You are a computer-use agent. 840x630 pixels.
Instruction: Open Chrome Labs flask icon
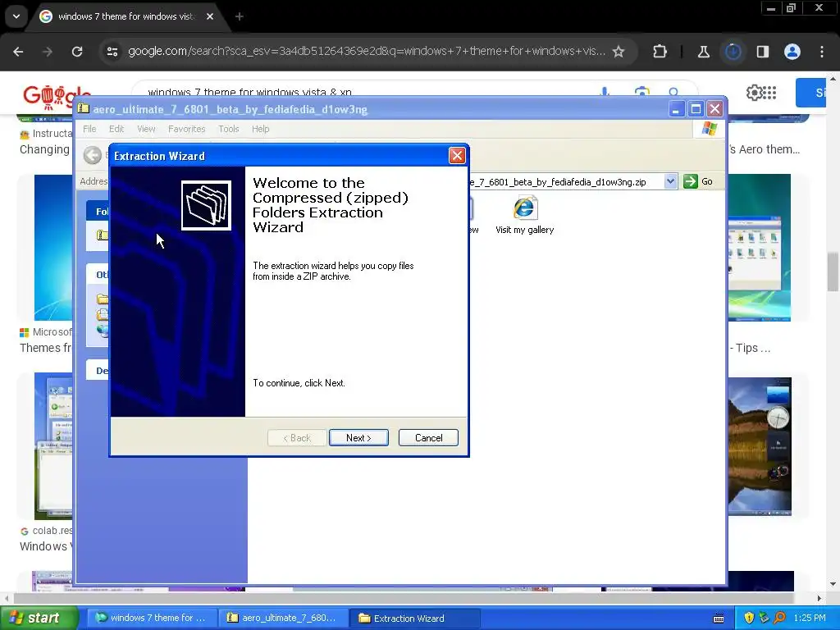tap(703, 52)
